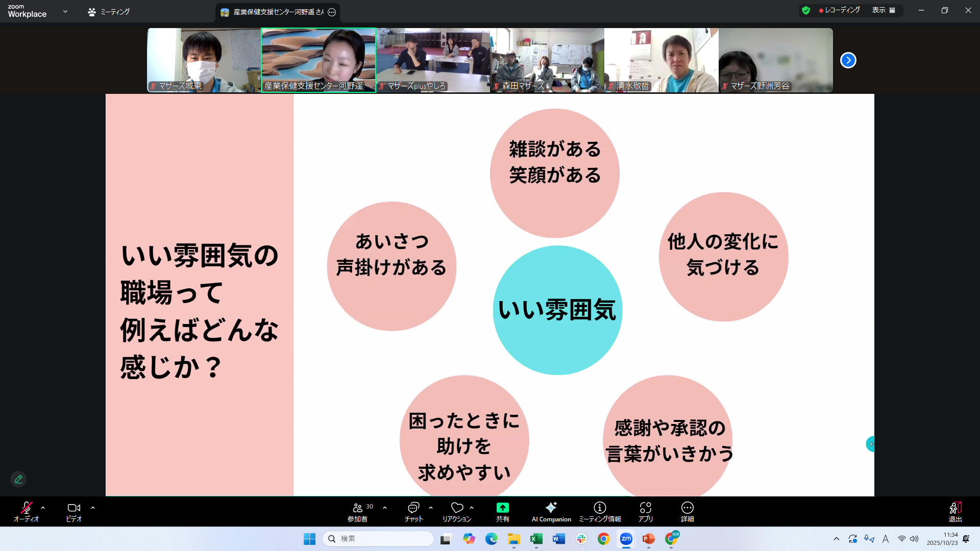Image resolution: width=980 pixels, height=551 pixels.
Task: Open the more details (詳細) menu
Action: pos(687,511)
